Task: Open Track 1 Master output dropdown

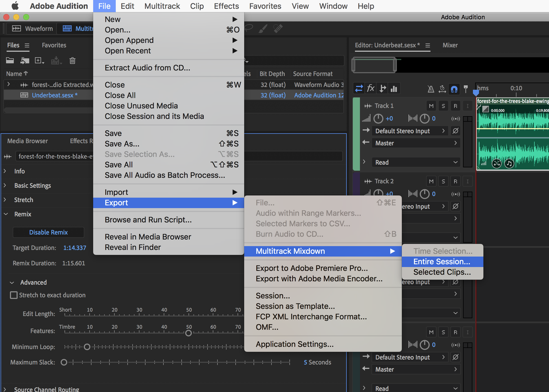Action: click(416, 143)
